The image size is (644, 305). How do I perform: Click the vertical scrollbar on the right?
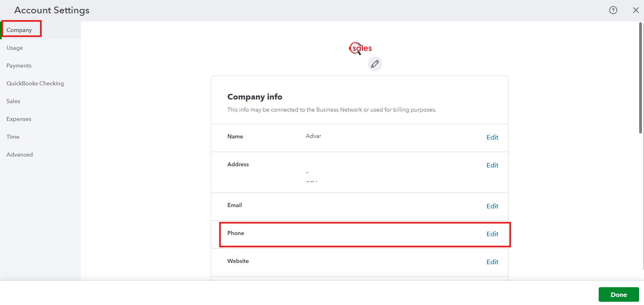point(640,78)
